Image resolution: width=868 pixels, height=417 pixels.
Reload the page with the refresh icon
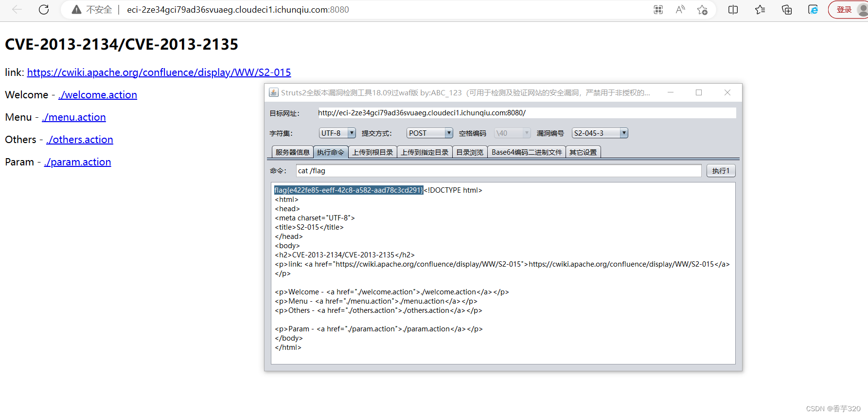(x=44, y=10)
